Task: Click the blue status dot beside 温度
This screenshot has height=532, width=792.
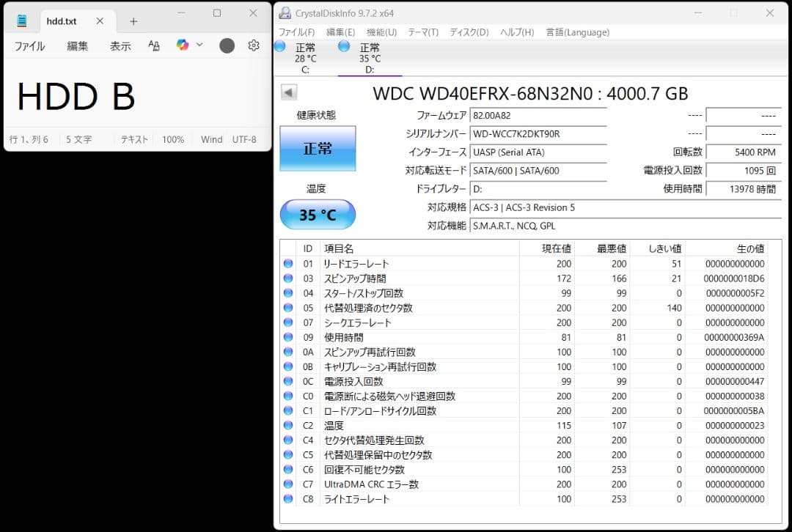Action: click(x=287, y=425)
